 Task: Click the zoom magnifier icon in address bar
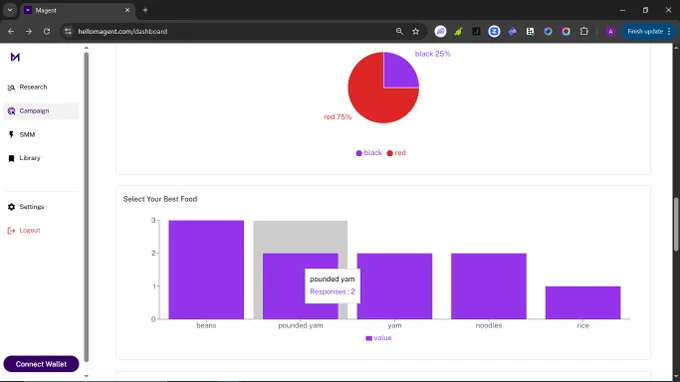[399, 32]
